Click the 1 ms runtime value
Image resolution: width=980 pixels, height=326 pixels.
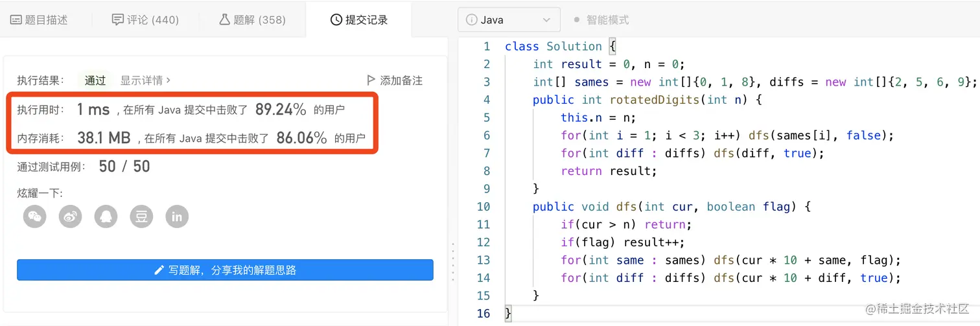(x=93, y=110)
